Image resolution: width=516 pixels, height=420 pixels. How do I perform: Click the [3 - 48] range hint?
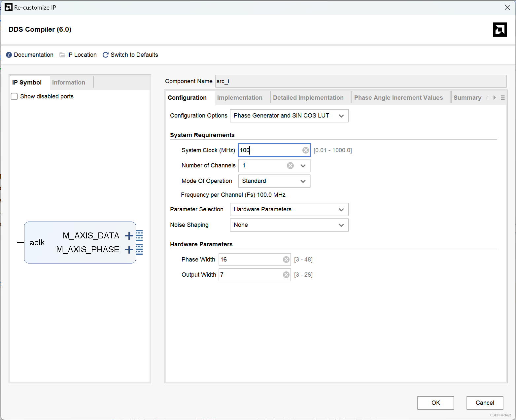pyautogui.click(x=303, y=260)
